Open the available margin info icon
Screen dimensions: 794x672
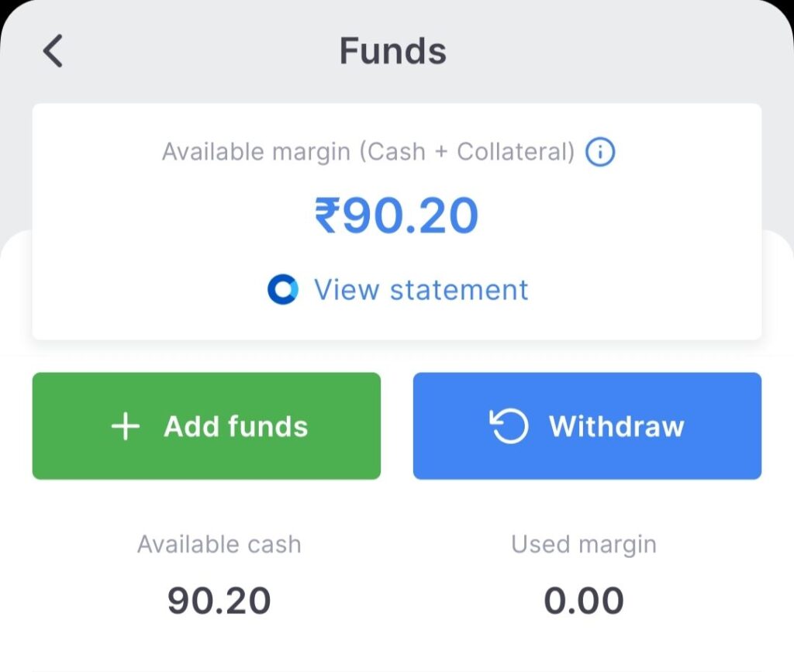599,152
